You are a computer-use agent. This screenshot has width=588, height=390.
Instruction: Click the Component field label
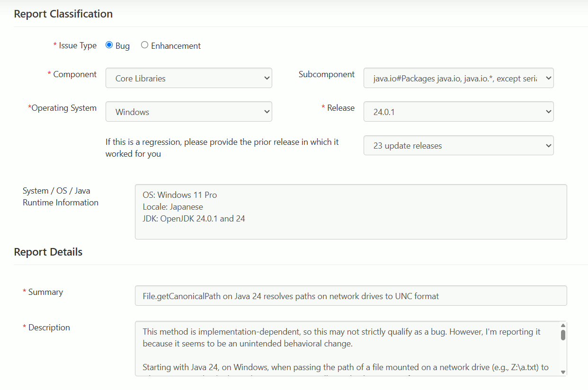point(75,75)
